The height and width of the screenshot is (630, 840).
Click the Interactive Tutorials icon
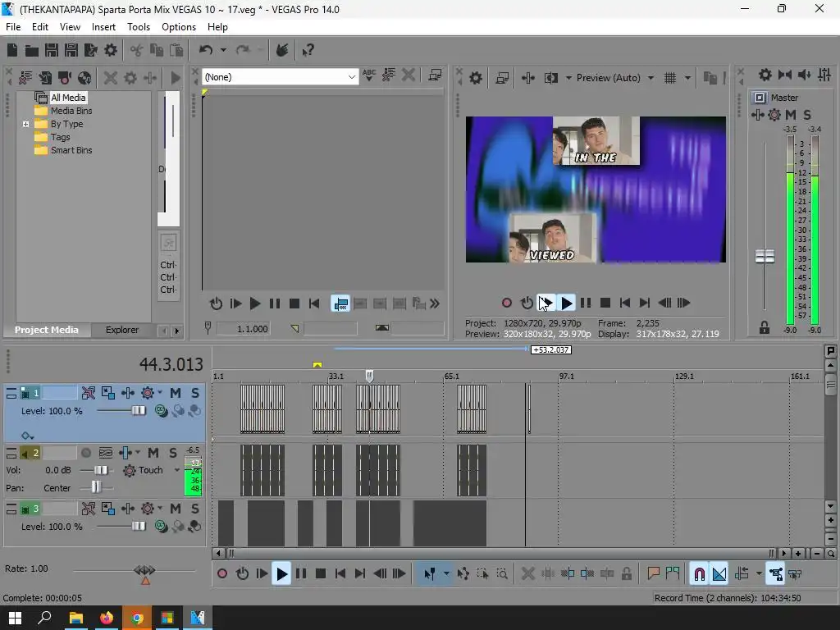(x=282, y=50)
